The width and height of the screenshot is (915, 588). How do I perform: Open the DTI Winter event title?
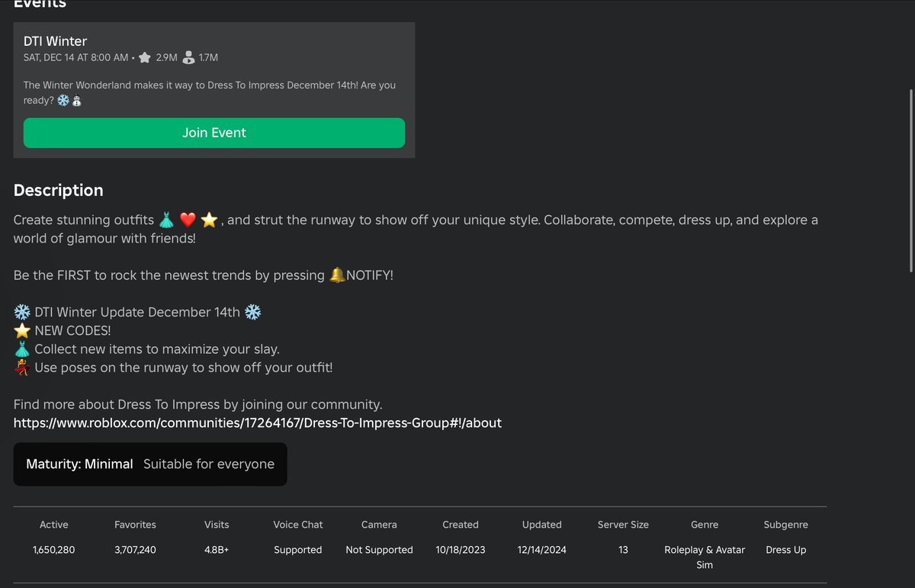point(56,41)
